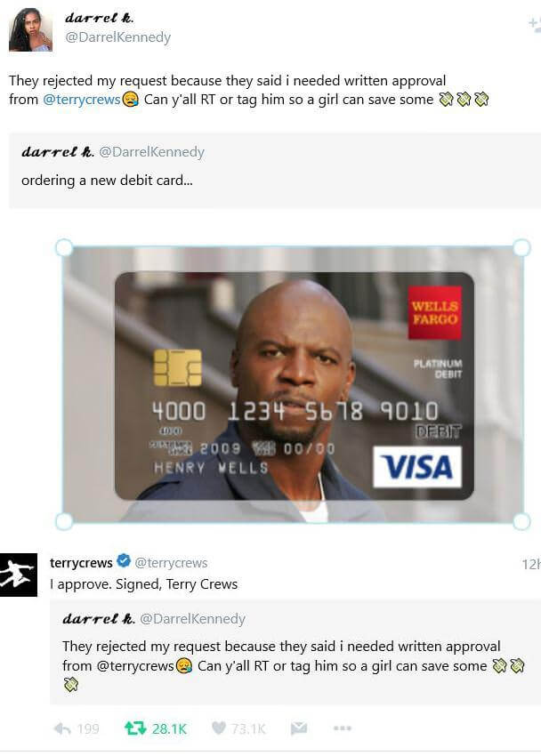Click the terrycrews display name
This screenshot has height=756, width=541.
(81, 562)
